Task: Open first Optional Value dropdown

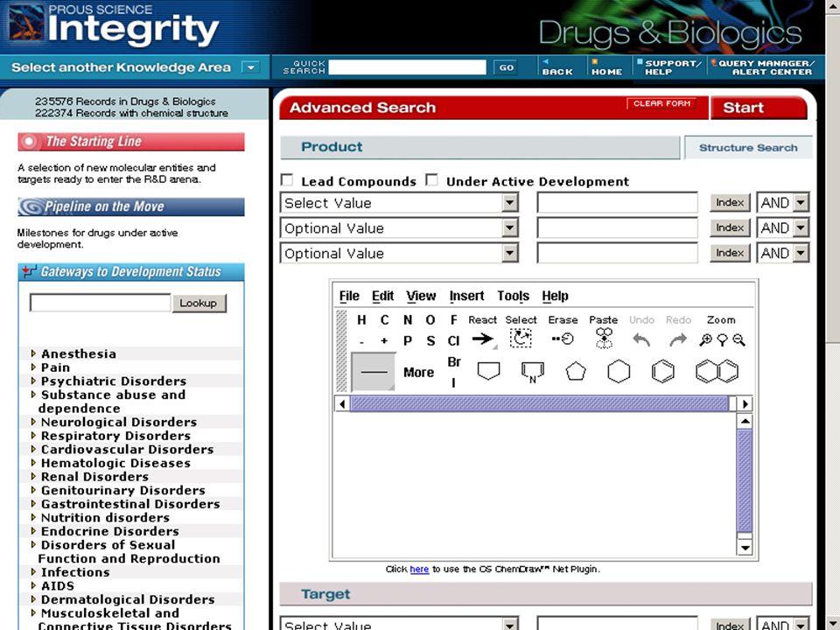Action: pos(399,227)
